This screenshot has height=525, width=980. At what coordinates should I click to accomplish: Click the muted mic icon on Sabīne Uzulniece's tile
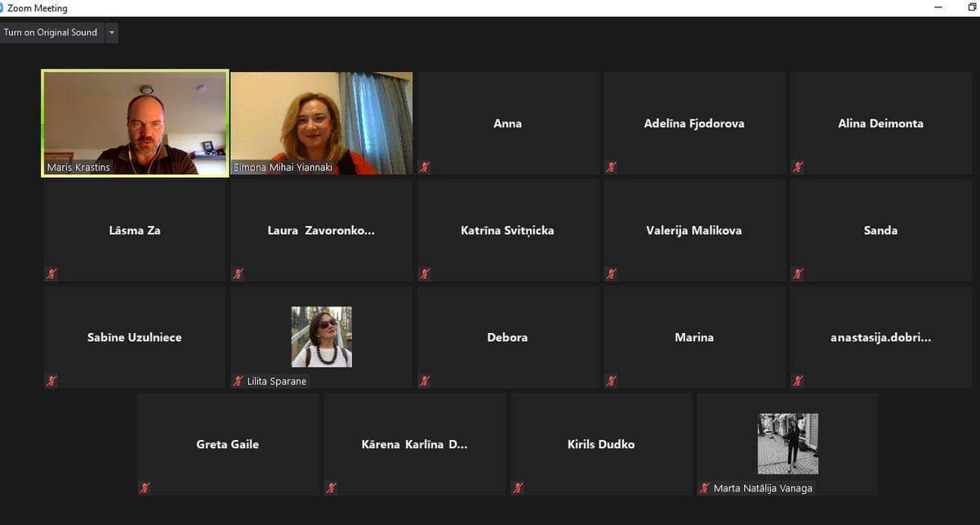(51, 380)
